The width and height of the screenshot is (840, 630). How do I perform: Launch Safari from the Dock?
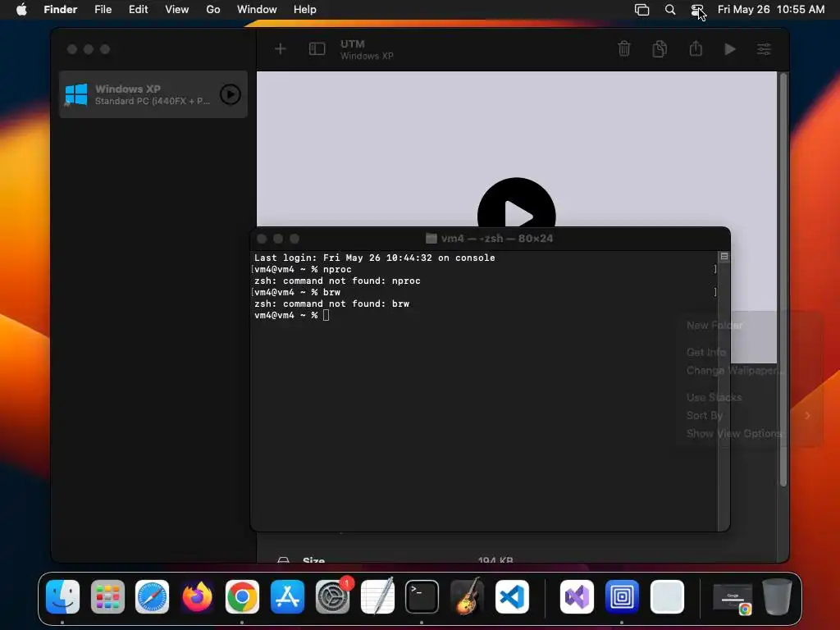[x=152, y=596]
